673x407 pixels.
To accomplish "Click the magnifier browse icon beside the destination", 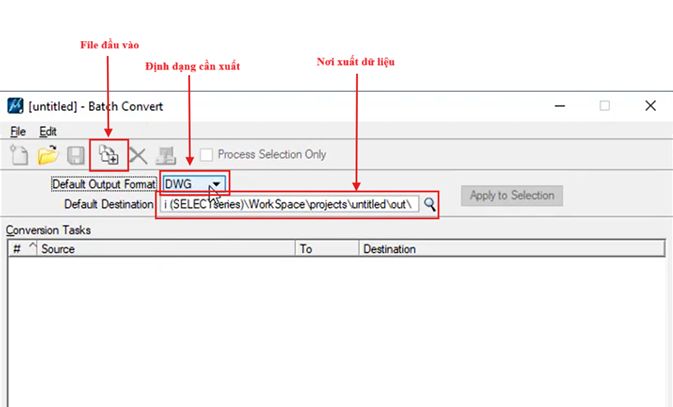I will click(429, 204).
